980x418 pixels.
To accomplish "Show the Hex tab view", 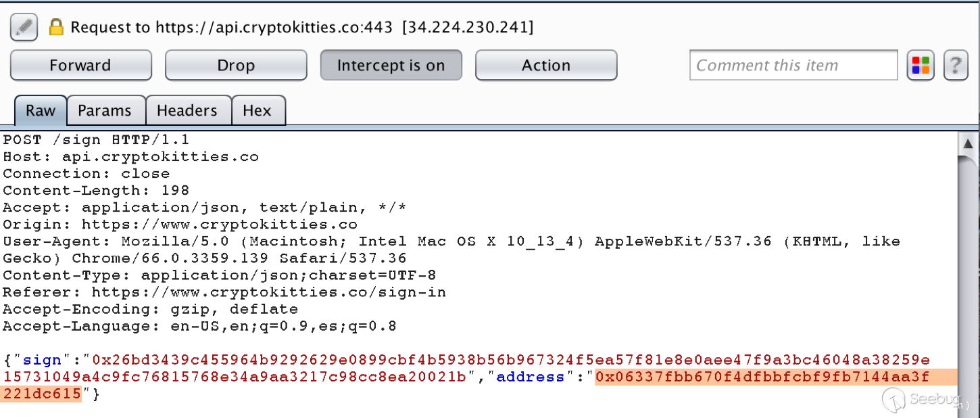I will (257, 111).
